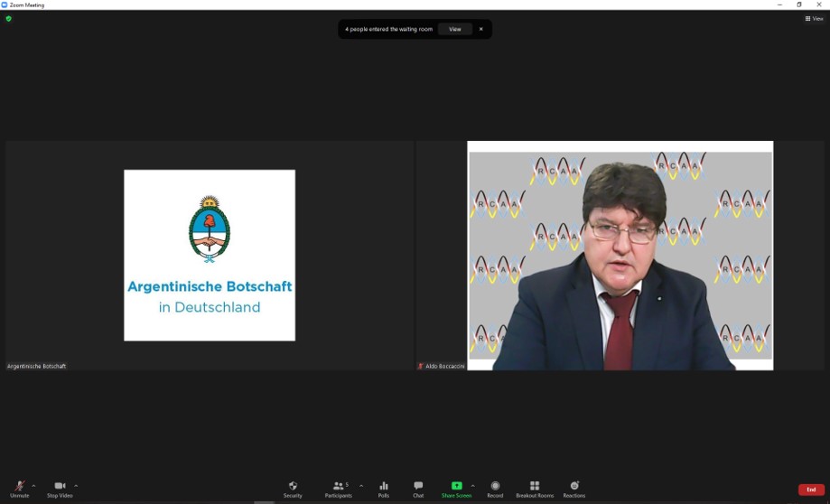Image resolution: width=830 pixels, height=504 pixels.
Task: Start recording with the Record button
Action: tap(495, 490)
